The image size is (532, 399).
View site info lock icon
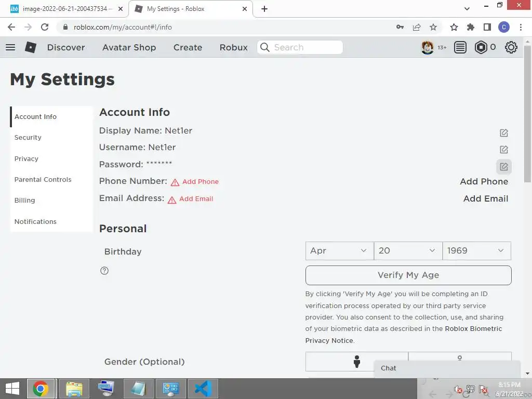(65, 27)
